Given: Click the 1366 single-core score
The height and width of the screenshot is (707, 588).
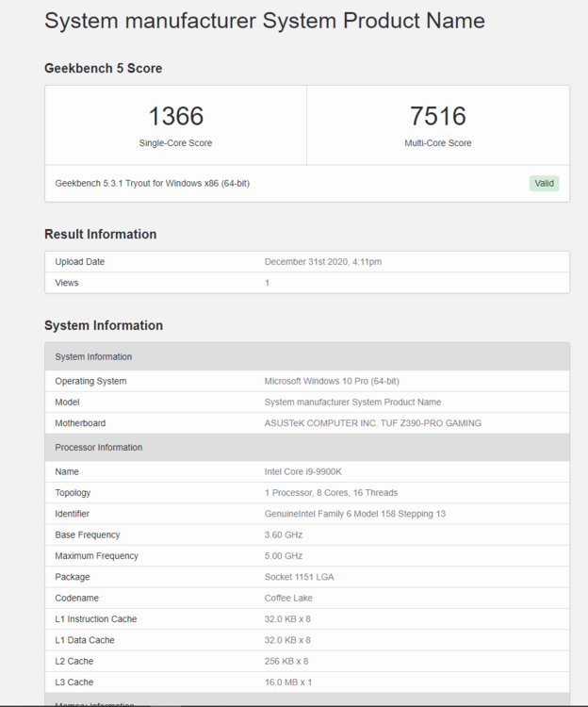Looking at the screenshot, I should 175,116.
